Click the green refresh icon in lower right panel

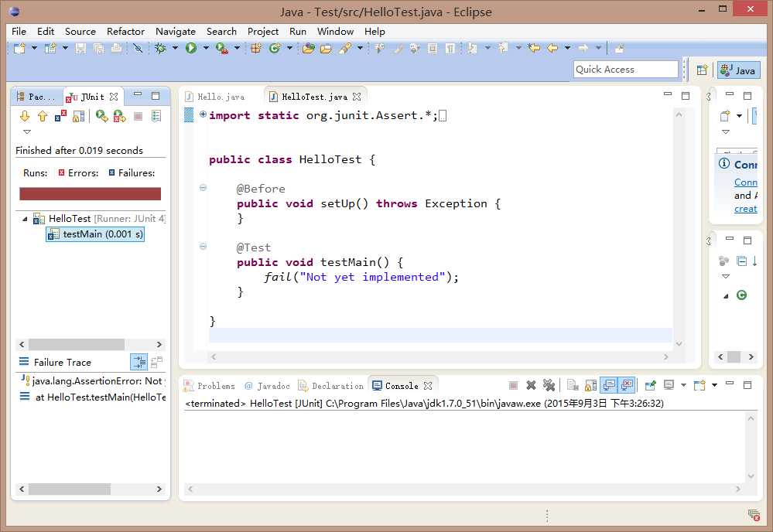pyautogui.click(x=741, y=295)
